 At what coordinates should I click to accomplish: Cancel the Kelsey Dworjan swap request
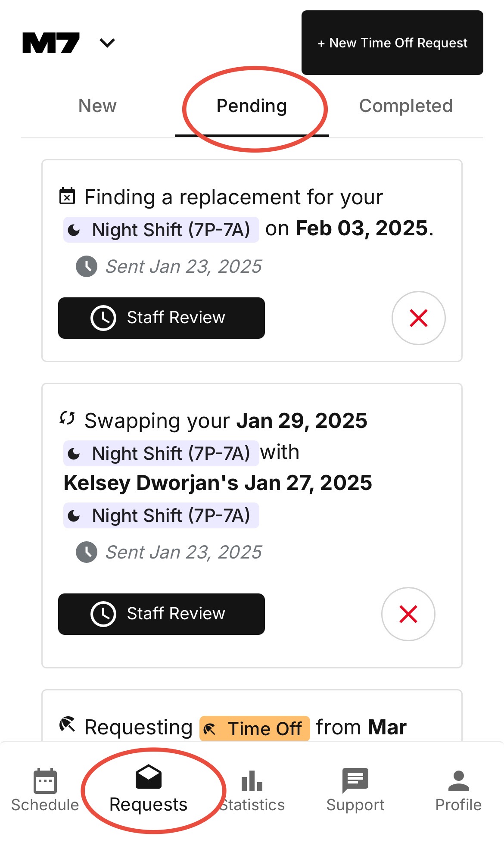point(408,614)
